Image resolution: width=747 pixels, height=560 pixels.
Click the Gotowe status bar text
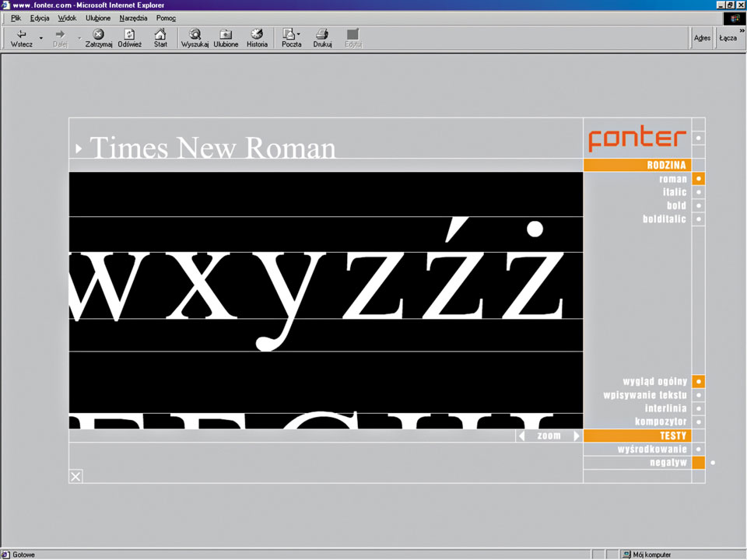[x=23, y=555]
